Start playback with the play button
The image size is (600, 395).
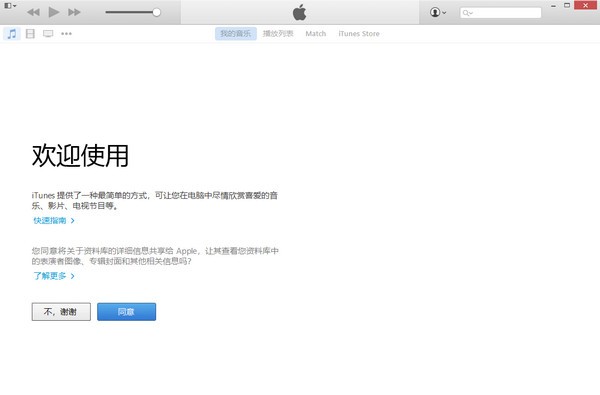pyautogui.click(x=54, y=12)
